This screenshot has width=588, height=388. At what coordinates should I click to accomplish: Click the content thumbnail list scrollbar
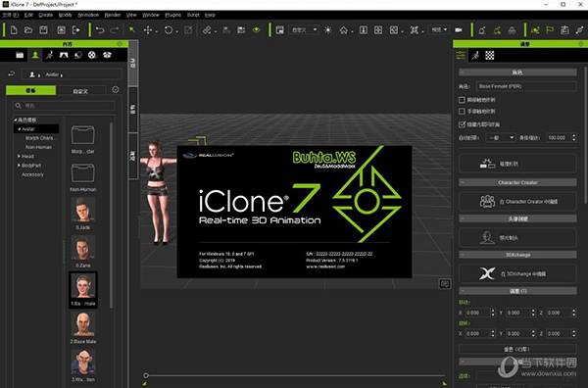coord(111,215)
